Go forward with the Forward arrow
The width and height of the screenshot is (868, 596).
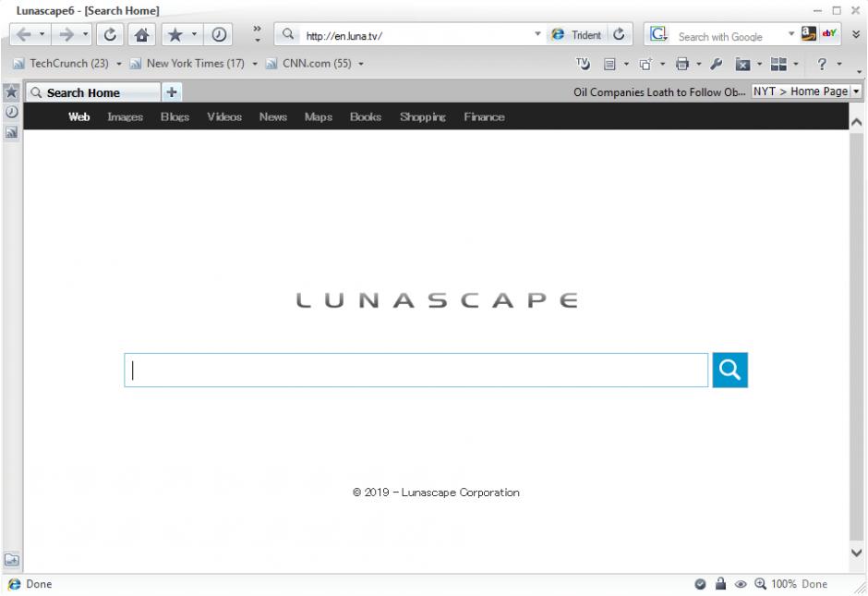tap(66, 35)
